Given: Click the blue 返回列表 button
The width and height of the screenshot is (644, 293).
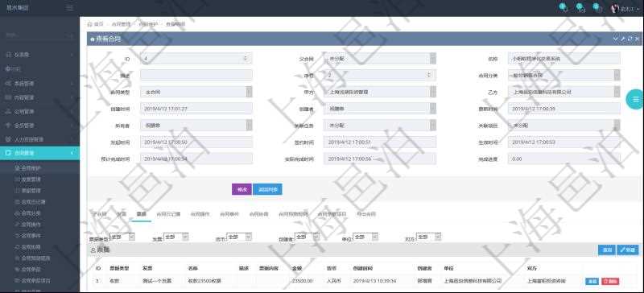Looking at the screenshot, I should 268,189.
